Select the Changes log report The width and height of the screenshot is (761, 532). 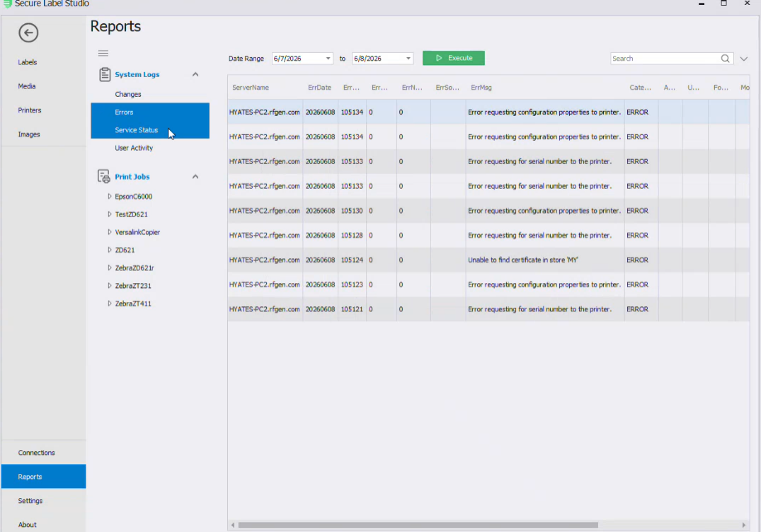pyautogui.click(x=127, y=95)
